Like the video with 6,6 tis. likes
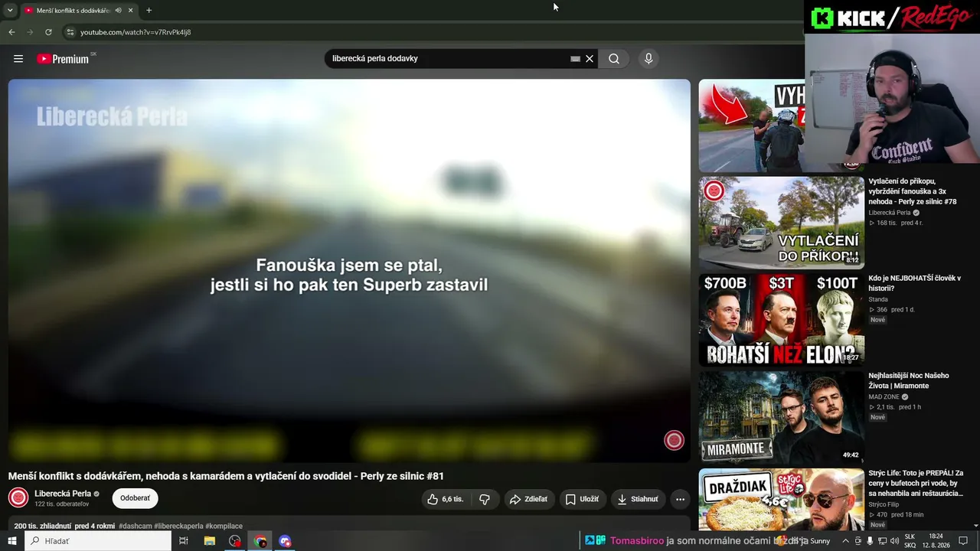The image size is (980, 551). point(446,499)
